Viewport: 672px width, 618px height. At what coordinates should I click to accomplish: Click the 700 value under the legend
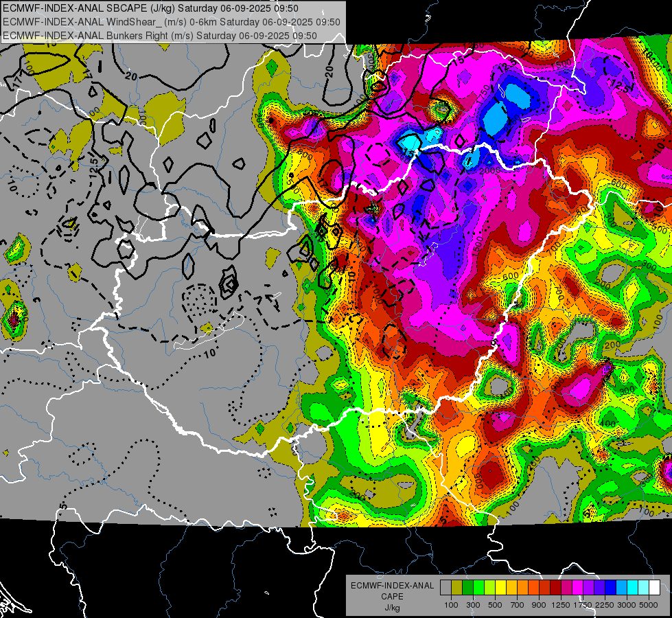point(518,605)
